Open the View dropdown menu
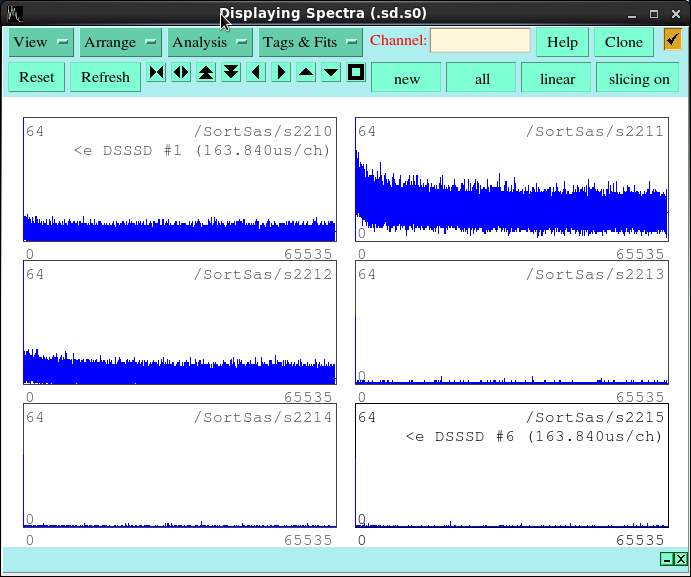 pos(41,42)
